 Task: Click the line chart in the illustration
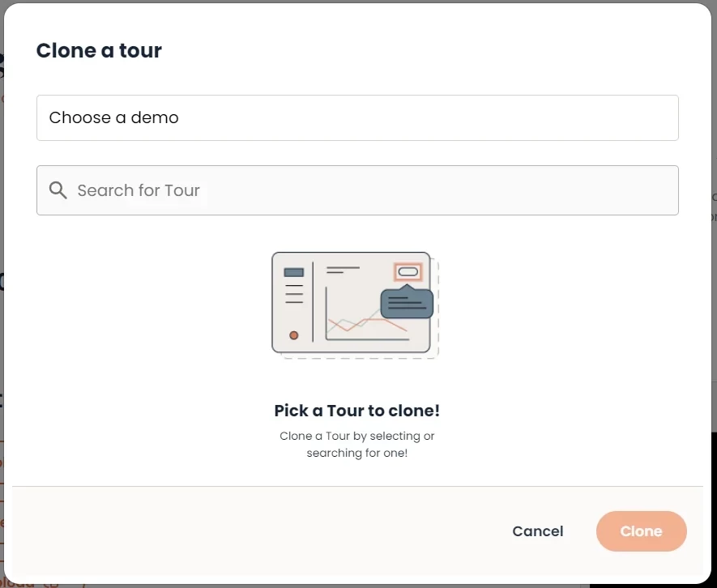tap(366, 324)
